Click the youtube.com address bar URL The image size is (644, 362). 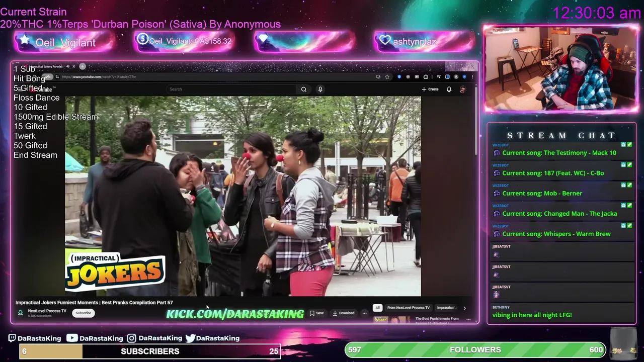pyautogui.click(x=99, y=77)
